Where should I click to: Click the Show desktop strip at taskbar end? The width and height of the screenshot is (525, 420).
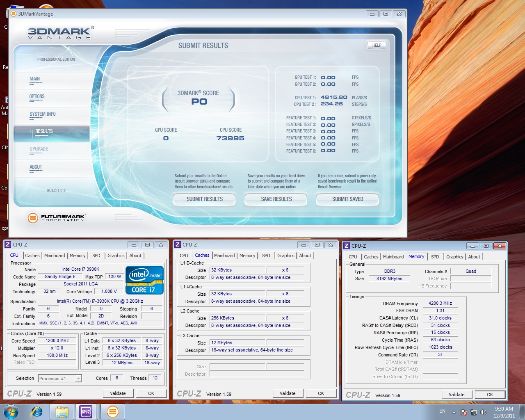click(522, 412)
